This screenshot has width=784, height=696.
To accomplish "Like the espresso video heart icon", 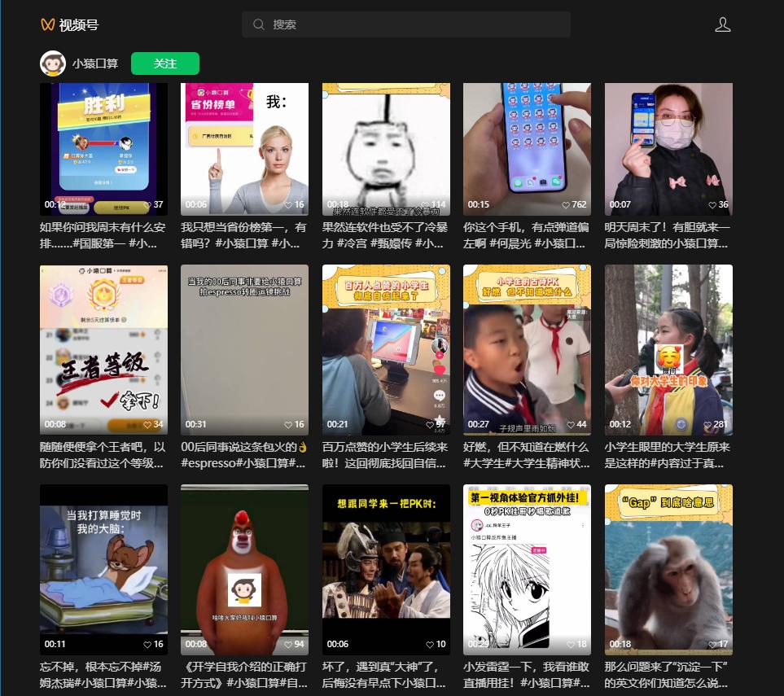I will coord(288,424).
